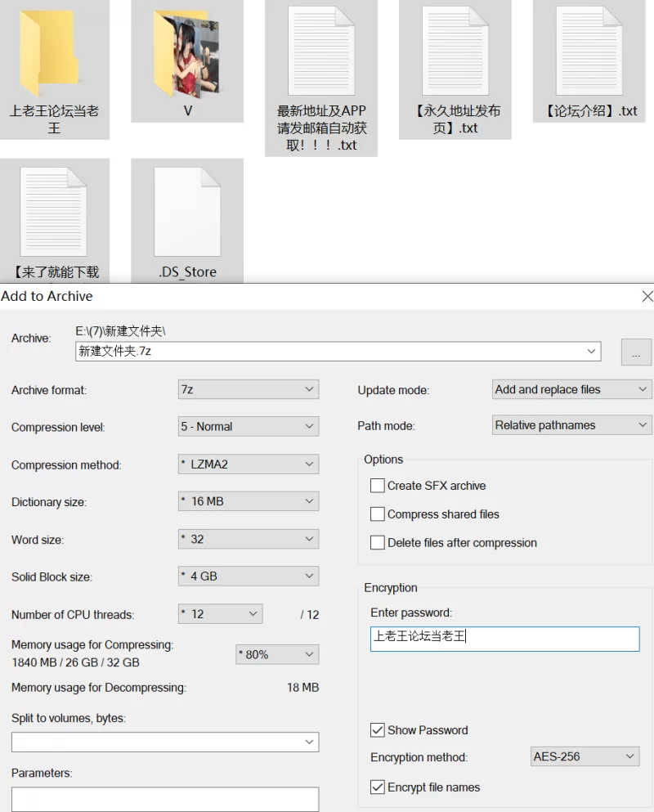This screenshot has height=812, width=654.
Task: Click the .DS_Store file name label
Action: (x=187, y=271)
